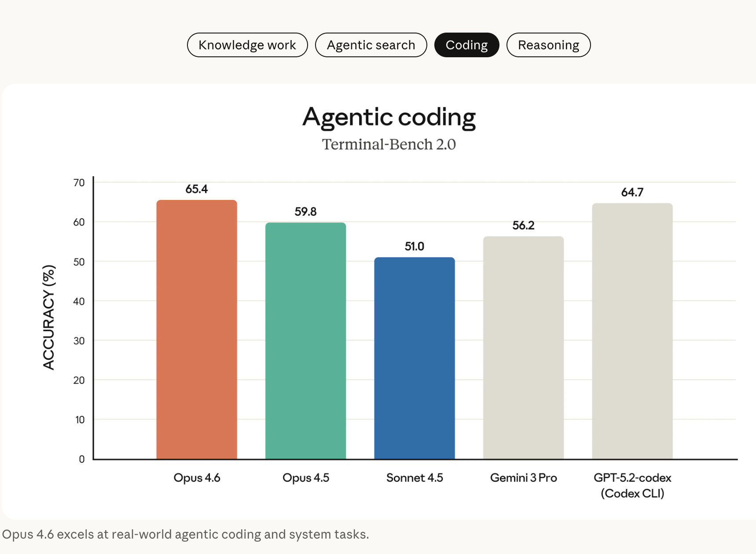Click the 51.0 value label
756x554 pixels.
(415, 246)
